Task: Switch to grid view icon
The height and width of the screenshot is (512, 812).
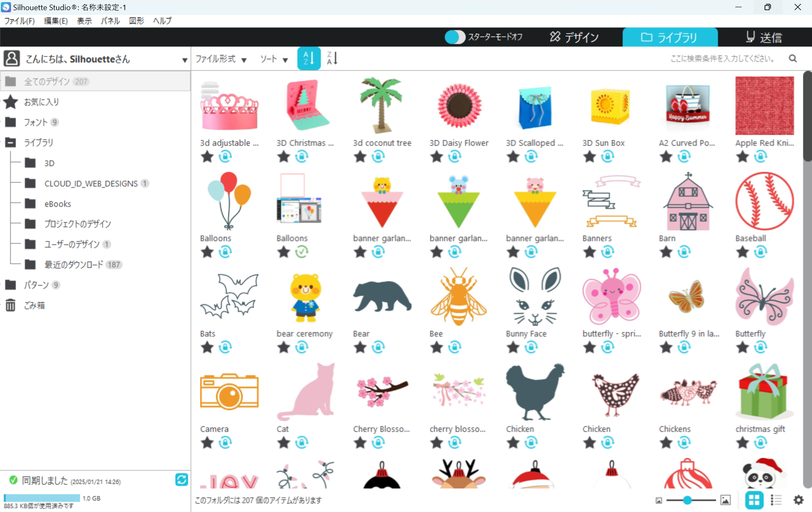Action: (754, 500)
